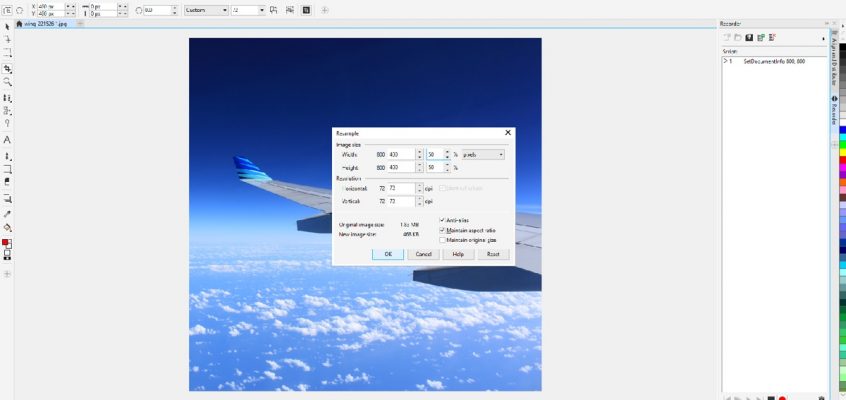The width and height of the screenshot is (846, 400).
Task: Click the home icon on the document tab
Action: 19,24
